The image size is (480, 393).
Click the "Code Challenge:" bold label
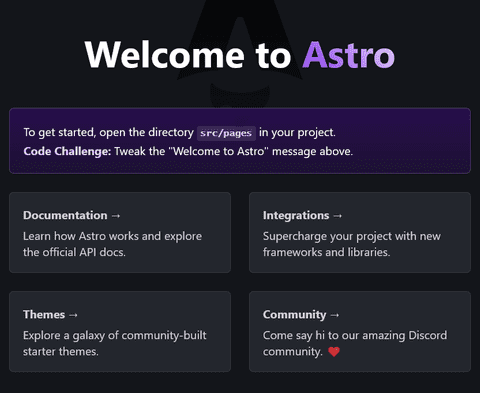click(x=67, y=151)
